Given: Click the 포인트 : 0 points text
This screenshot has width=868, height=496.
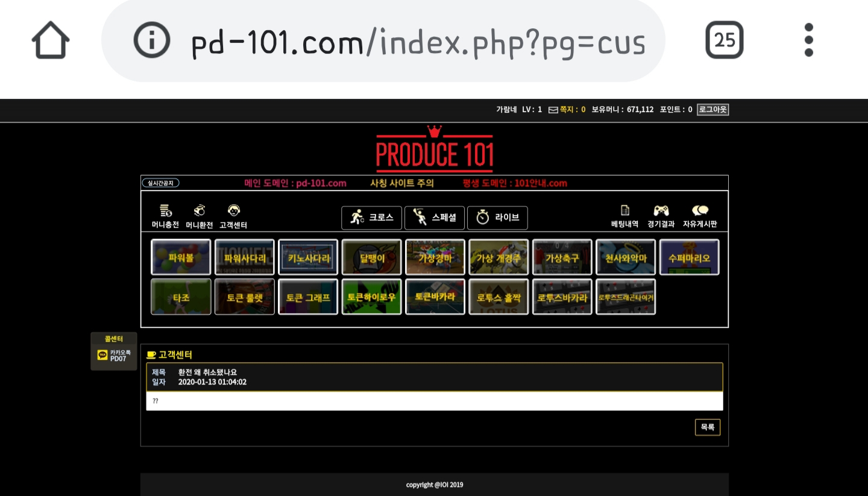Looking at the screenshot, I should pos(676,110).
